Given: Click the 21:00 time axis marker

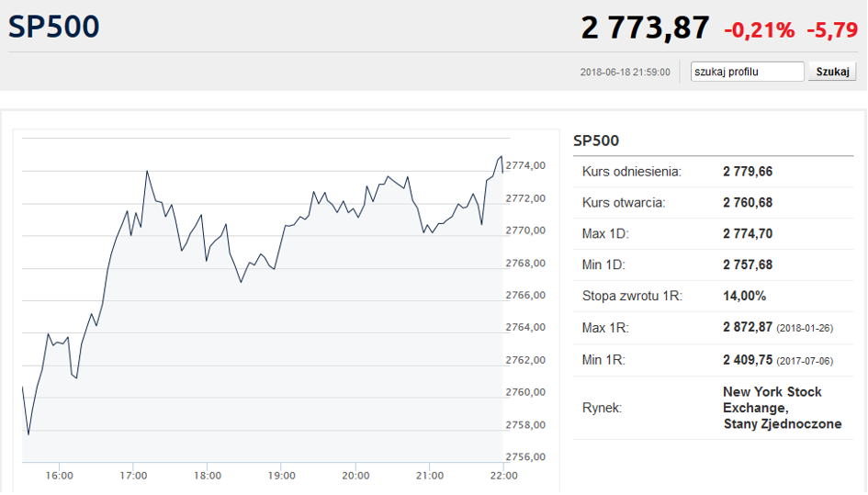Looking at the screenshot, I should (x=430, y=476).
